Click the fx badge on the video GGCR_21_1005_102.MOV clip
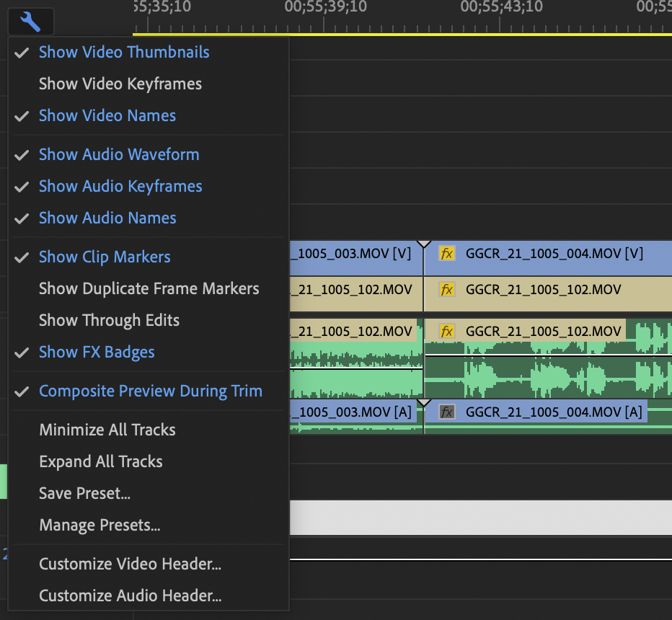This screenshot has height=620, width=672. 448,294
